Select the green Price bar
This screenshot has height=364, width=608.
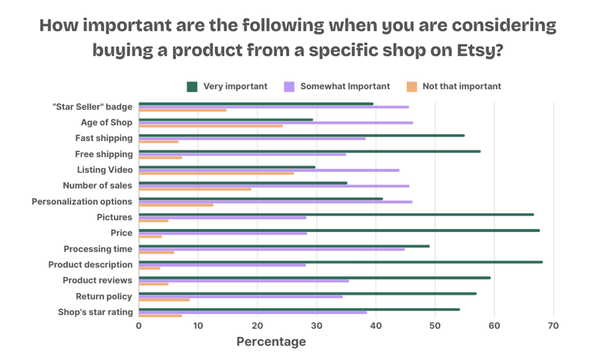339,230
